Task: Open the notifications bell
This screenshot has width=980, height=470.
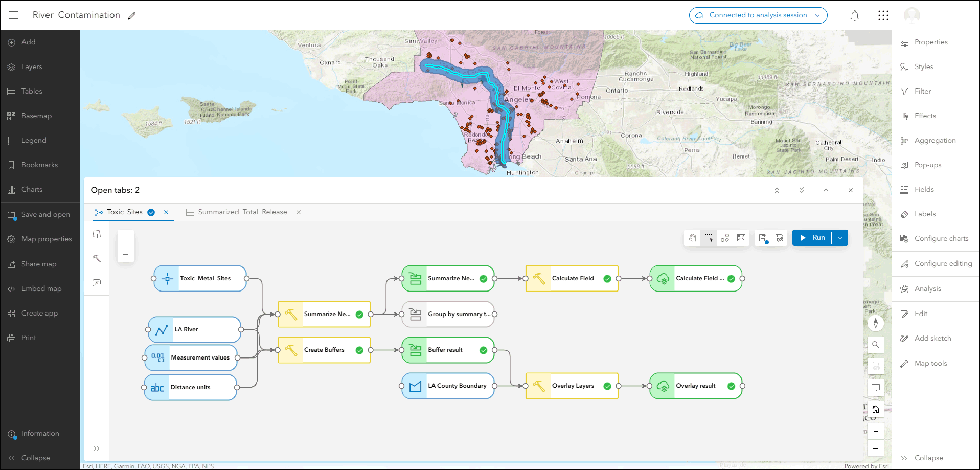Action: pos(855,15)
